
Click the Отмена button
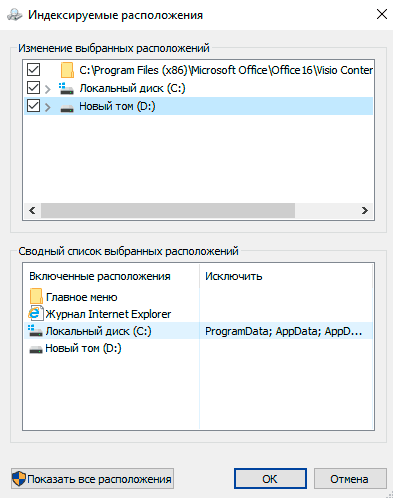pyautogui.click(x=350, y=479)
